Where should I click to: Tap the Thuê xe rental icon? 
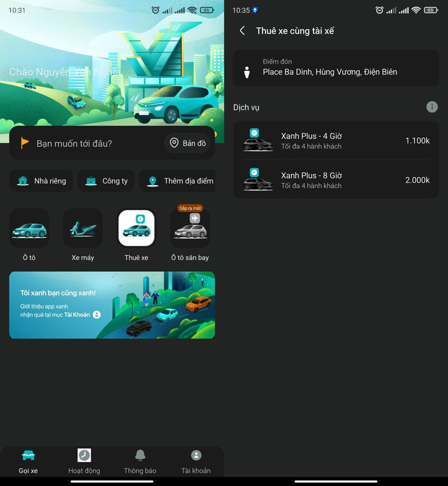click(x=136, y=229)
